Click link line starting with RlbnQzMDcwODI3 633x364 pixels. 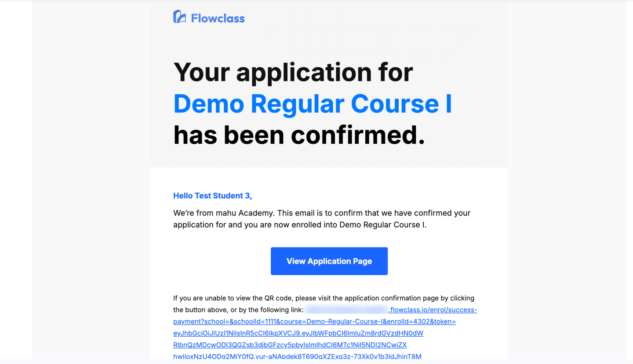[290, 345]
